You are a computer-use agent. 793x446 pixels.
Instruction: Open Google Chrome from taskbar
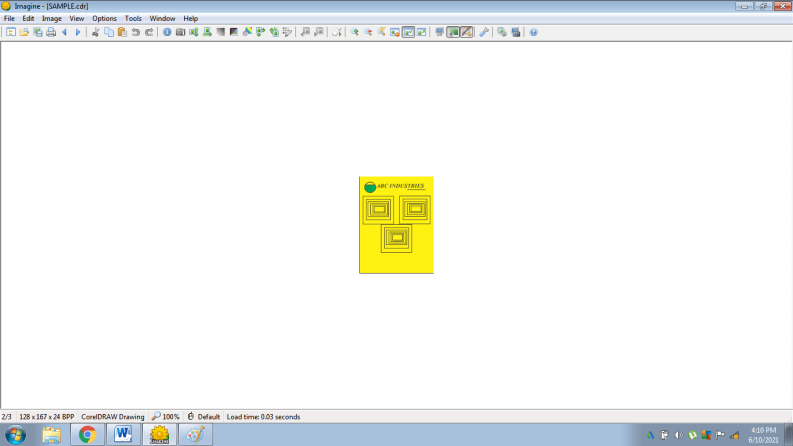tap(87, 435)
